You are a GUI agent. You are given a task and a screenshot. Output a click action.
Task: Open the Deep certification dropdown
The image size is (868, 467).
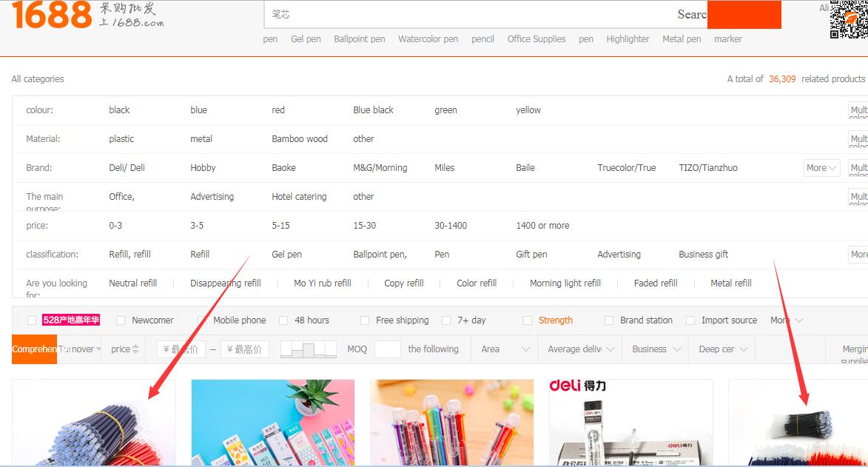click(x=722, y=349)
